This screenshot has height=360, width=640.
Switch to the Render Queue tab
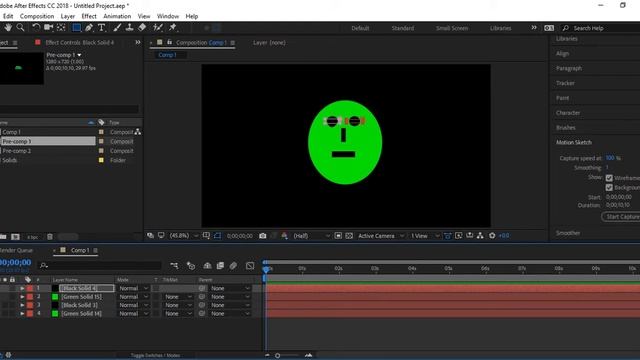click(x=16, y=250)
